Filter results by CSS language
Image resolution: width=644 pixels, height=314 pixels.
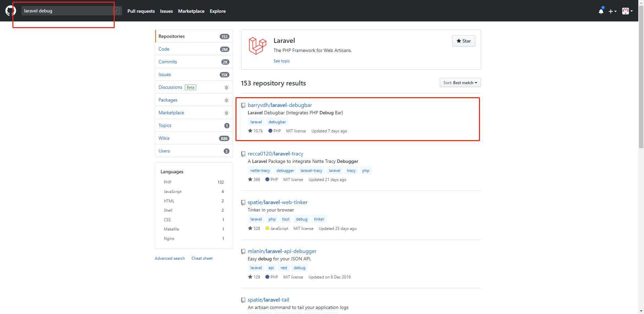click(194, 220)
